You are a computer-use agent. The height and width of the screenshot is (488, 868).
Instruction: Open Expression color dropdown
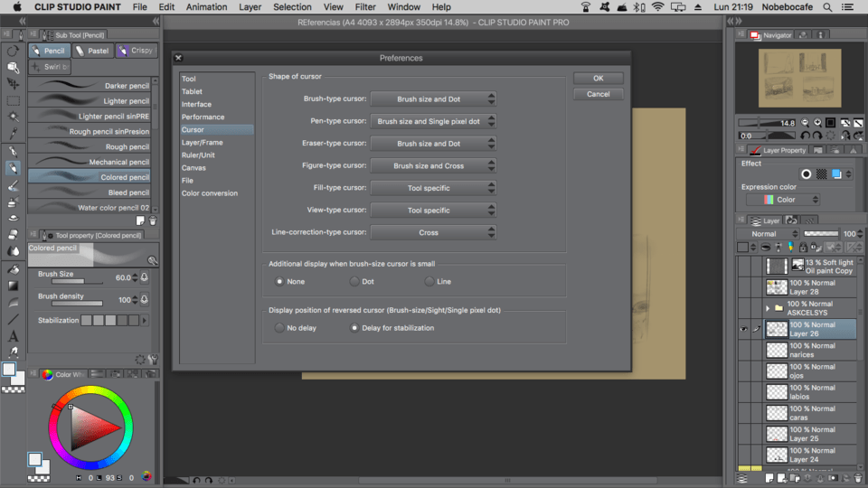(783, 200)
